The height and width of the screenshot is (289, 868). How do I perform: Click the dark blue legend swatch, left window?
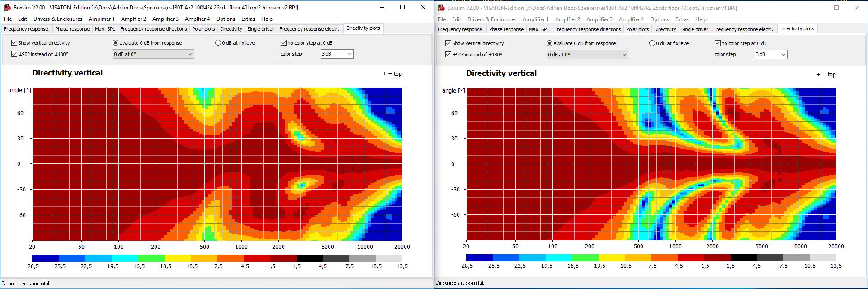[45, 258]
